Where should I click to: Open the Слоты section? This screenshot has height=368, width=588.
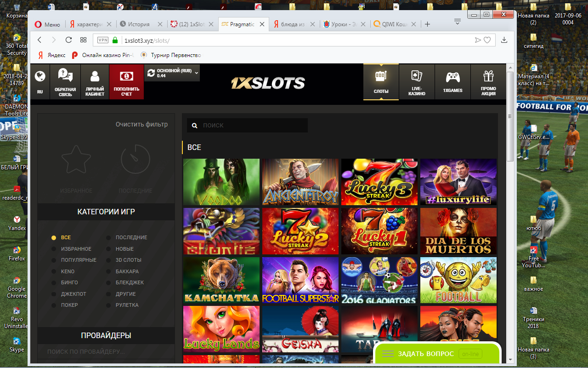tap(381, 81)
